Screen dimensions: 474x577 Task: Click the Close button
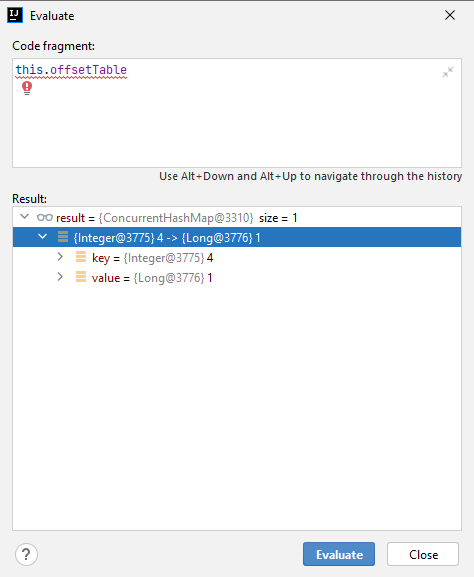pyautogui.click(x=423, y=554)
